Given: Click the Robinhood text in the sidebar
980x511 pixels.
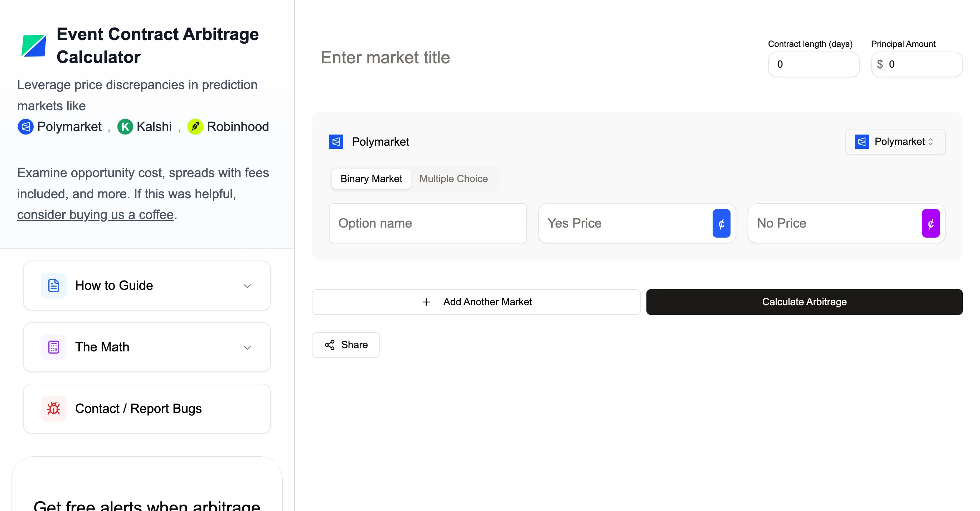Looking at the screenshot, I should 238,127.
